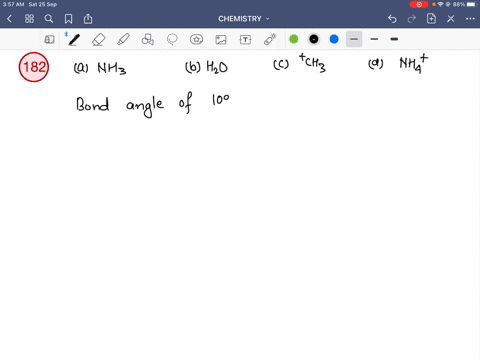
Task: Open the more options menu
Action: [x=470, y=19]
